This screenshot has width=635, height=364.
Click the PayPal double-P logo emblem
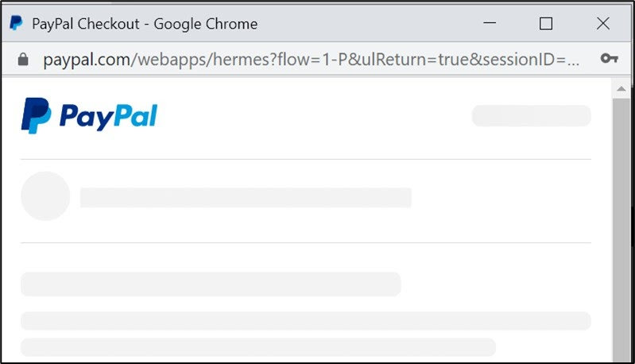(36, 115)
